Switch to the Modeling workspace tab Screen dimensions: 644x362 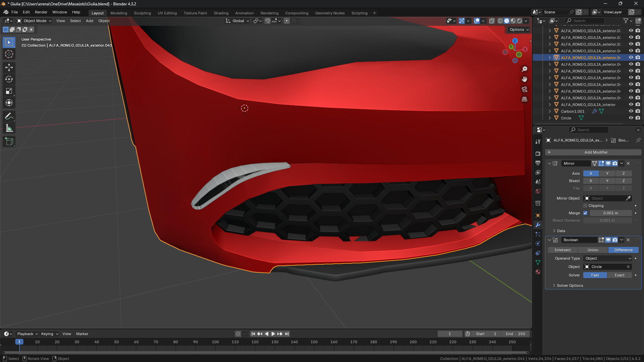click(119, 13)
